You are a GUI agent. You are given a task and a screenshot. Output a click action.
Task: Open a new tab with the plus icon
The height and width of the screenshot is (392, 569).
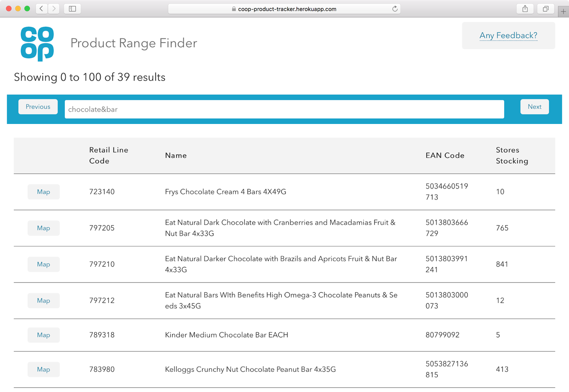point(563,12)
